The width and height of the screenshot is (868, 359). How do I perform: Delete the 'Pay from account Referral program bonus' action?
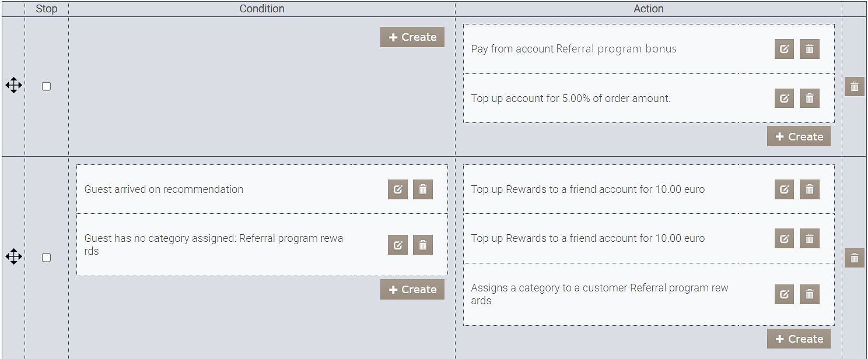coord(809,49)
